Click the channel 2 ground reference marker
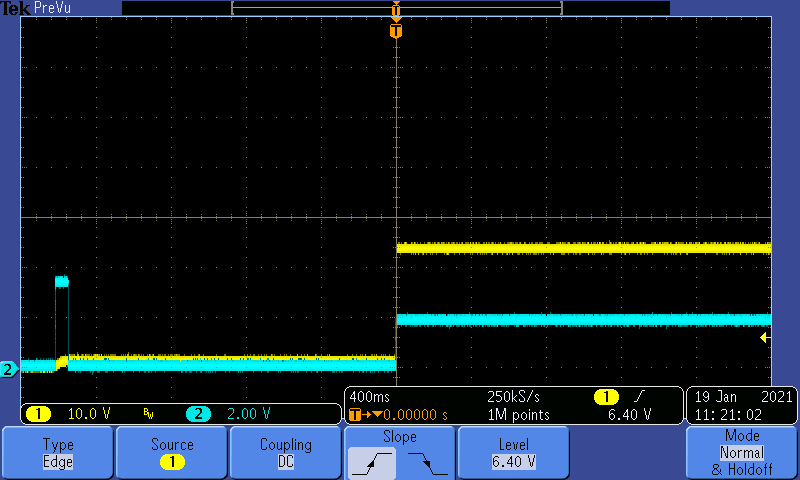 pos(9,369)
